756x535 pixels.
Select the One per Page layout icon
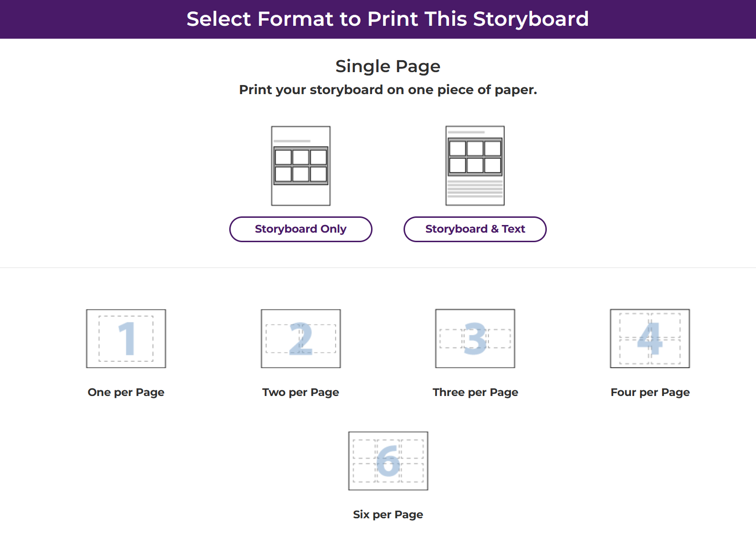126,339
